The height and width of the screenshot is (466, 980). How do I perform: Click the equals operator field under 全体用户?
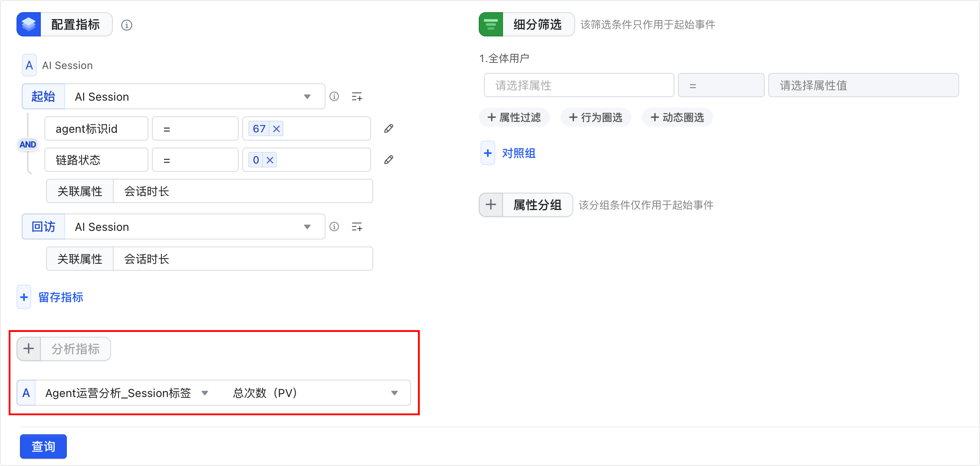click(x=721, y=85)
